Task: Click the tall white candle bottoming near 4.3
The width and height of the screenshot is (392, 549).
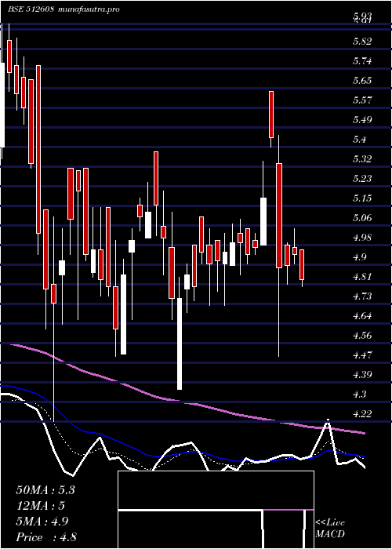Action: coord(180,344)
